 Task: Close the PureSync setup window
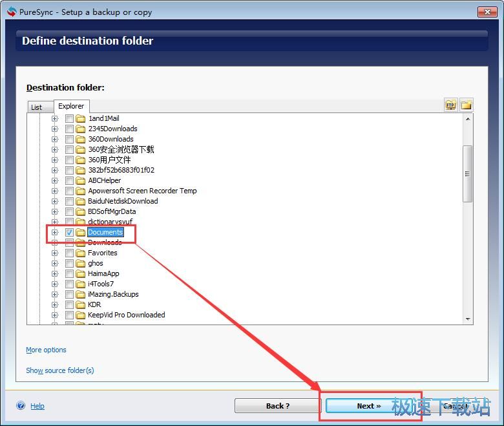tap(487, 12)
